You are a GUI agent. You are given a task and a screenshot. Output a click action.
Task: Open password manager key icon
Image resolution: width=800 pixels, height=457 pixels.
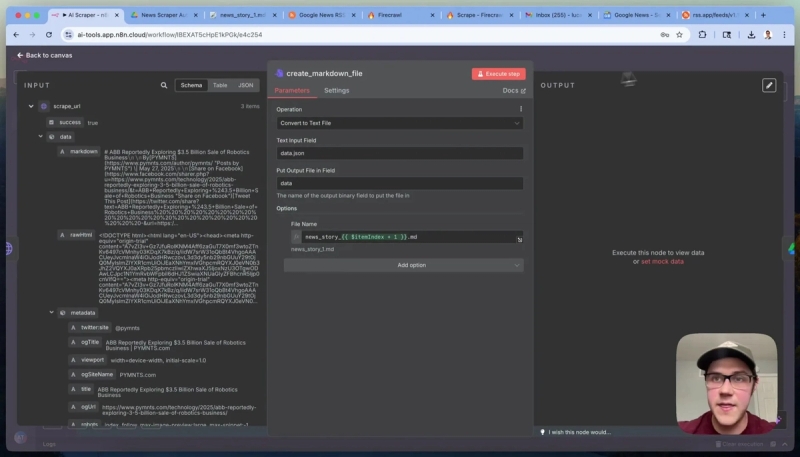pyautogui.click(x=664, y=35)
